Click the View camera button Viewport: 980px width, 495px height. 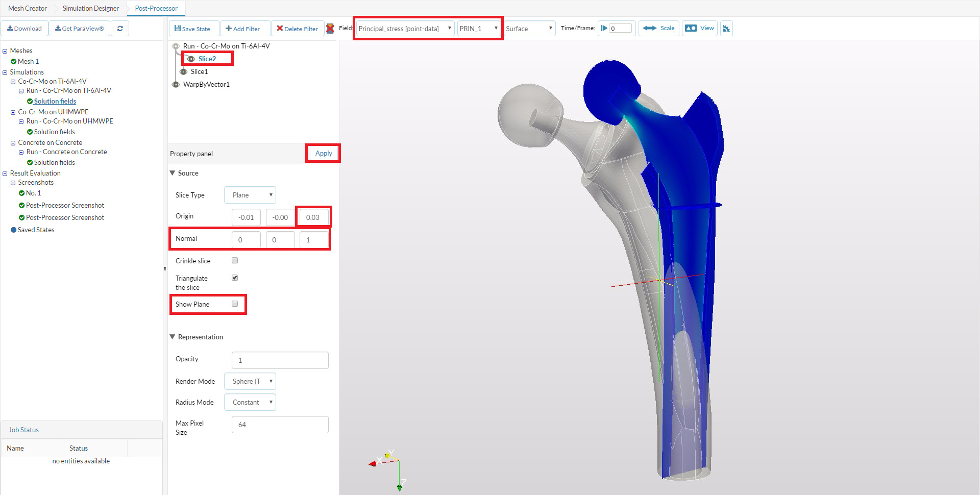[x=699, y=28]
